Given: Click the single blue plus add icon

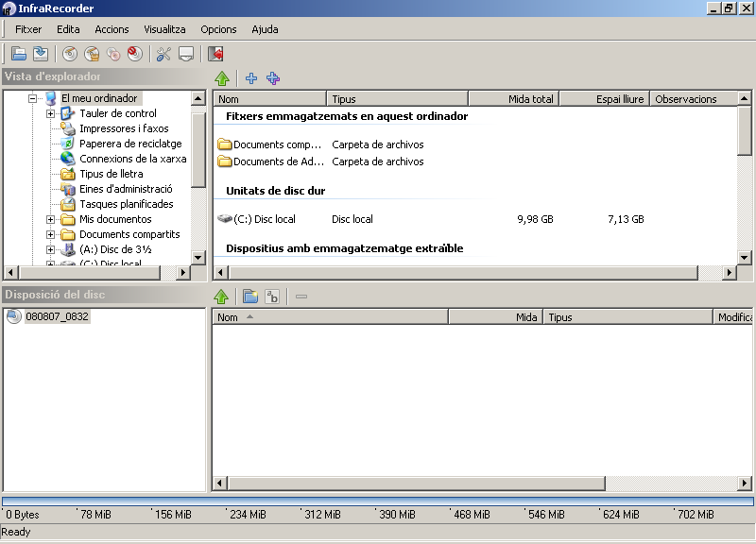Looking at the screenshot, I should pyautogui.click(x=250, y=78).
